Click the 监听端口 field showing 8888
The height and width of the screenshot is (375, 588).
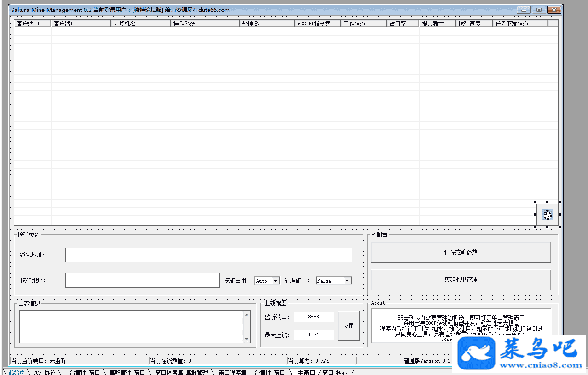(x=313, y=317)
